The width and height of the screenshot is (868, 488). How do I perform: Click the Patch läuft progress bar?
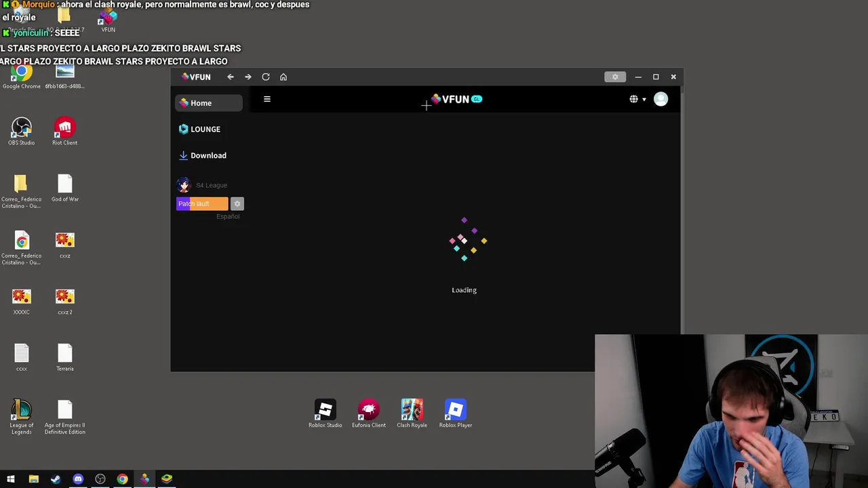202,203
